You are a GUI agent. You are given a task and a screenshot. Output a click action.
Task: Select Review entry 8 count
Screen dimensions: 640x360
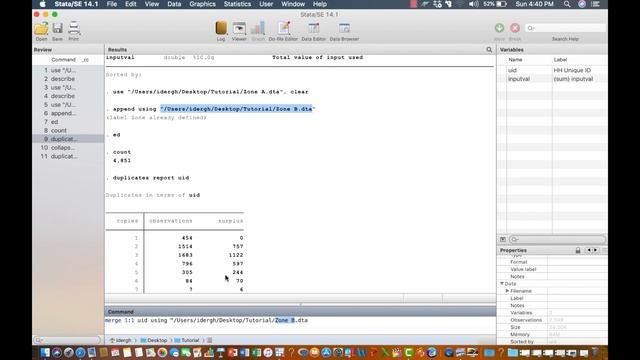68,130
